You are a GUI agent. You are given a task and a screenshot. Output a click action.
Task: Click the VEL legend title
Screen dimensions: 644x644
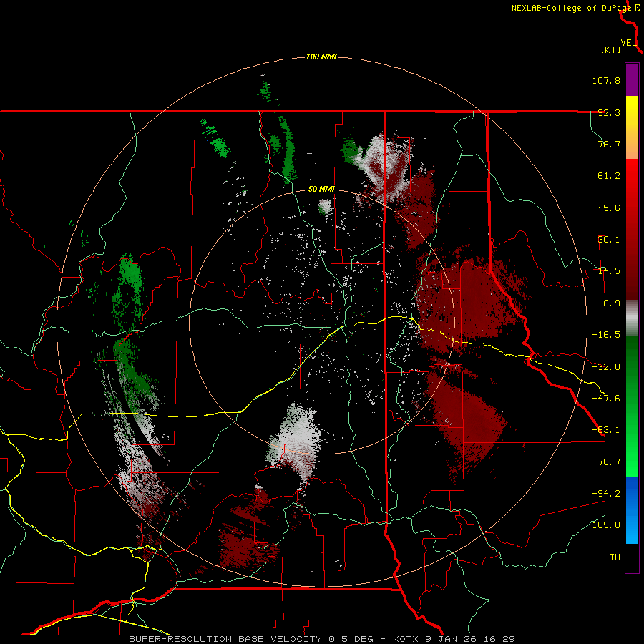click(628, 43)
